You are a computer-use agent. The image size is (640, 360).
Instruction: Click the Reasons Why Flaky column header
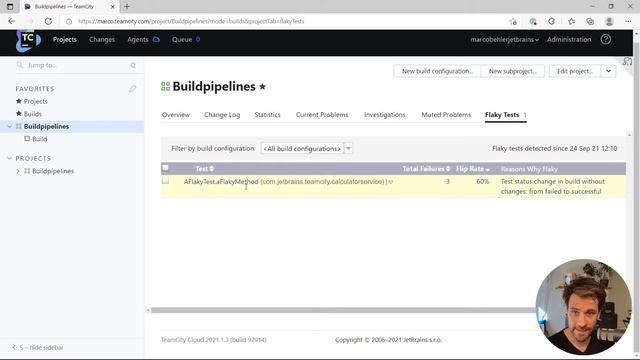(529, 169)
